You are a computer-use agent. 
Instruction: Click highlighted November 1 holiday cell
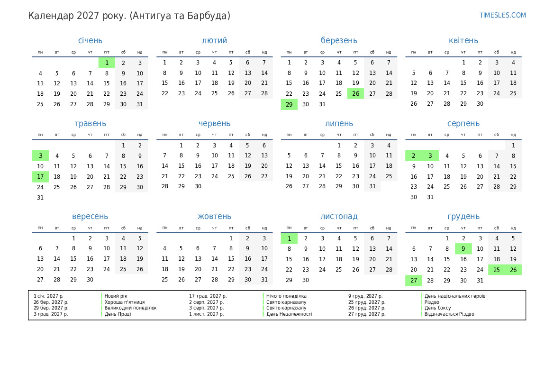pyautogui.click(x=289, y=238)
